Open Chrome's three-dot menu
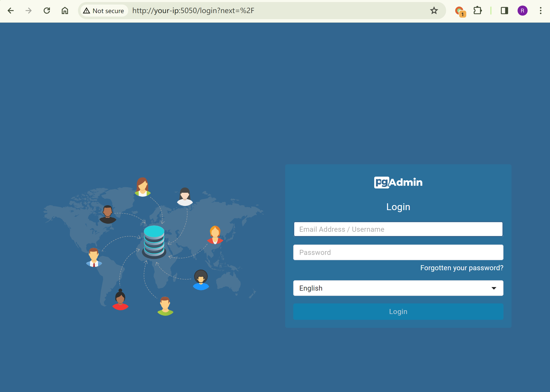 (x=540, y=11)
